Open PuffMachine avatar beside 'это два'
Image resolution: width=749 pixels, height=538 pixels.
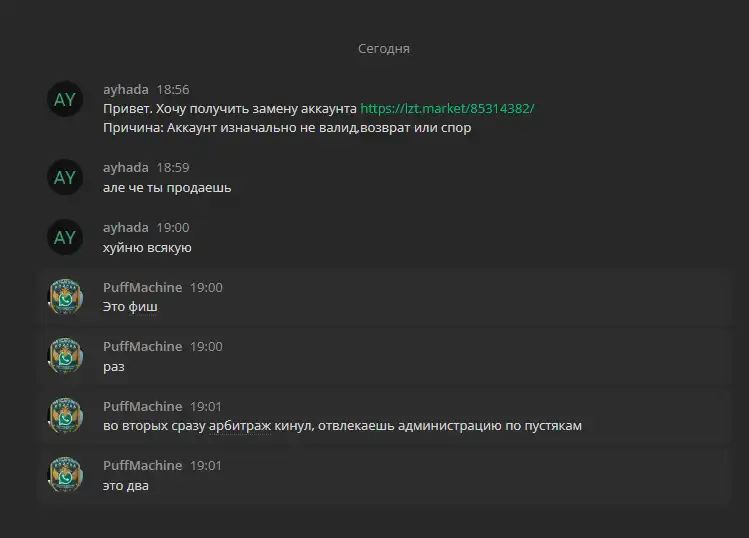click(65, 475)
